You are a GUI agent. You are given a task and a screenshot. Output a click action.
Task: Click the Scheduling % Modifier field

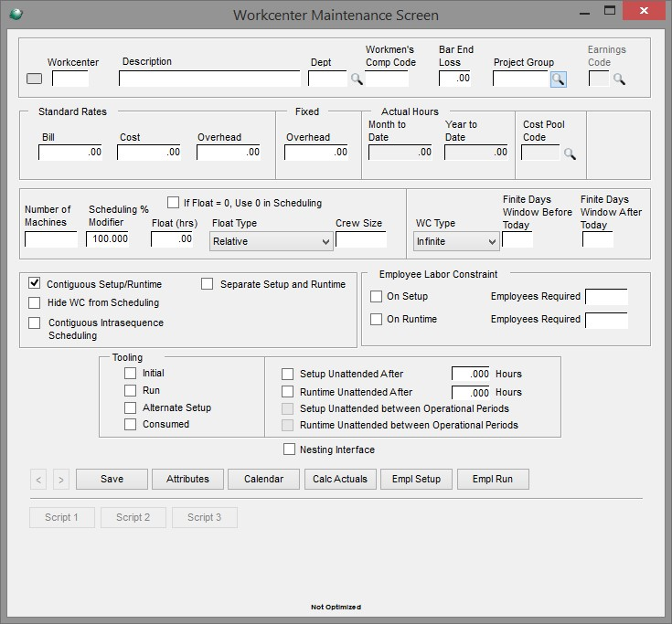click(x=108, y=239)
